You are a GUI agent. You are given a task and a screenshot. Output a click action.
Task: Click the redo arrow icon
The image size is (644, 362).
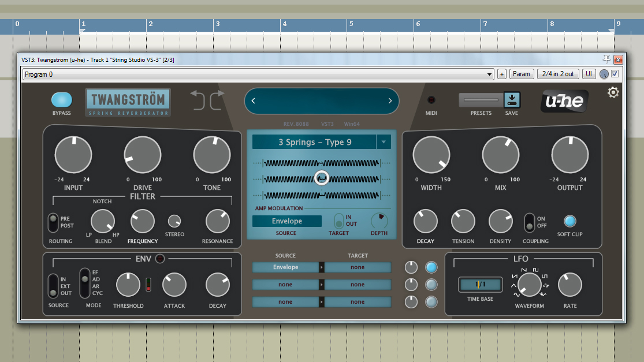tap(217, 100)
